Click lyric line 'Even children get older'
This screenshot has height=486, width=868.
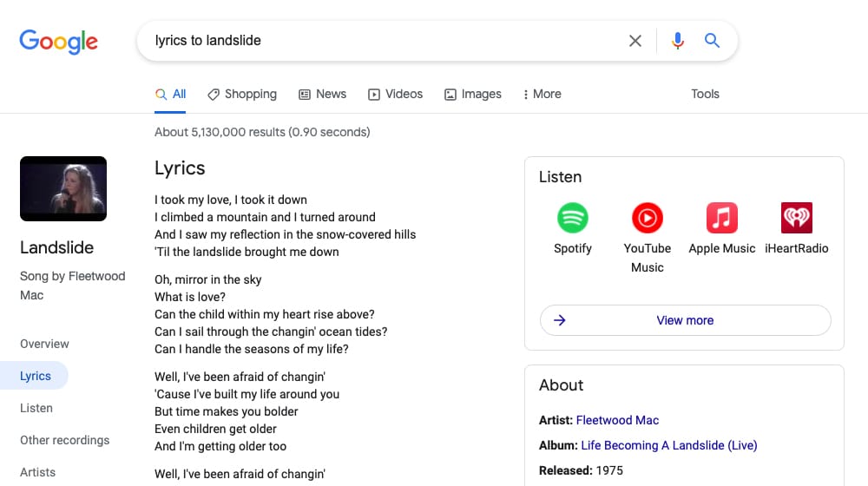215,429
